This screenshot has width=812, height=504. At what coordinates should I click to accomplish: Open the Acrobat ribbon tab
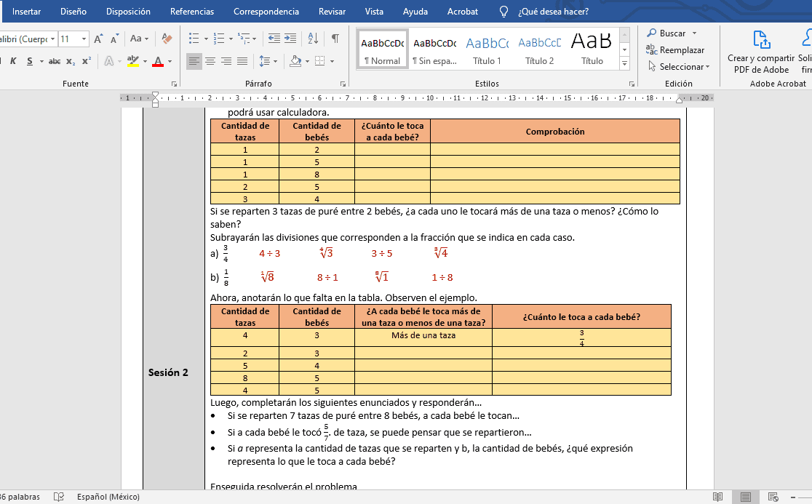463,12
